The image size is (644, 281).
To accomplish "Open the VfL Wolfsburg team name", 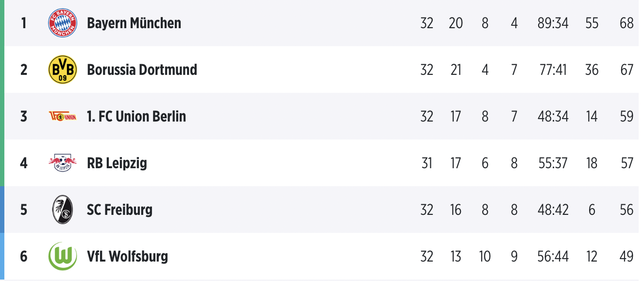I will click(127, 256).
